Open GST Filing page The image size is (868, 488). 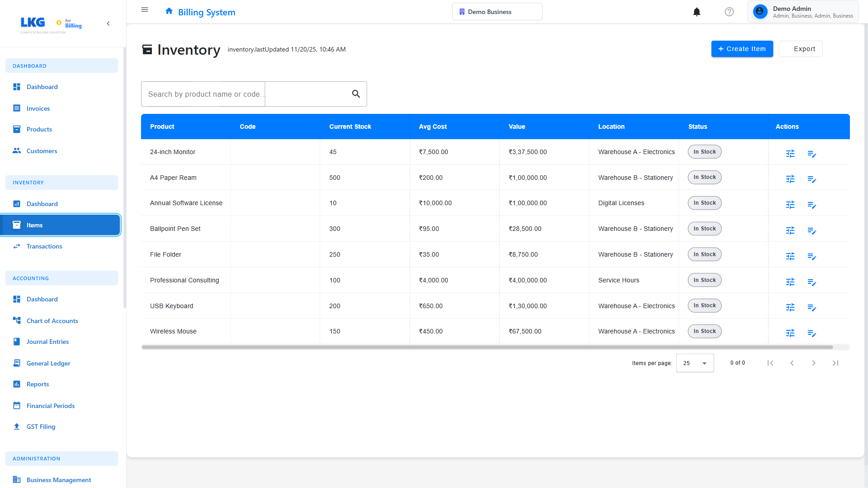(41, 427)
